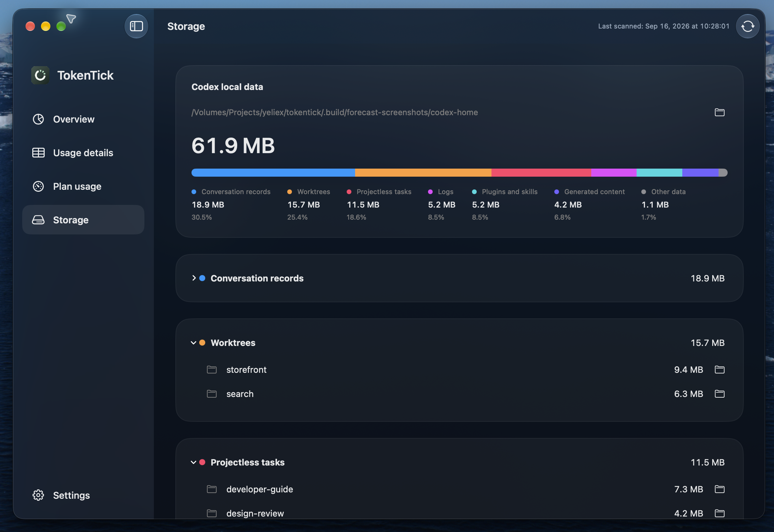The height and width of the screenshot is (532, 774).
Task: Click the rescan refresh icon
Action: pyautogui.click(x=747, y=26)
